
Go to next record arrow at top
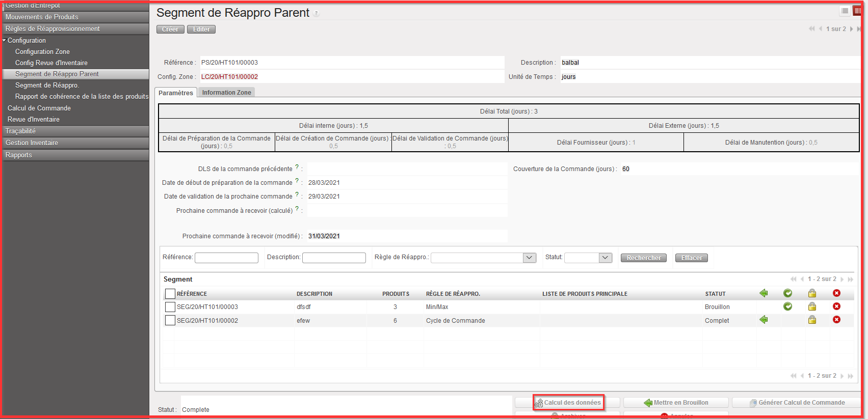[851, 29]
